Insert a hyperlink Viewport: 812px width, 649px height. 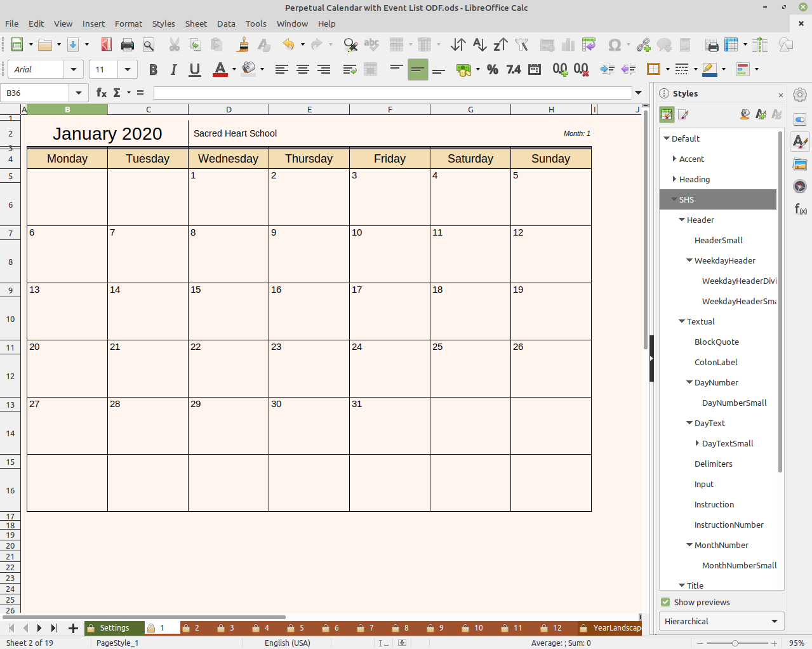pyautogui.click(x=643, y=45)
